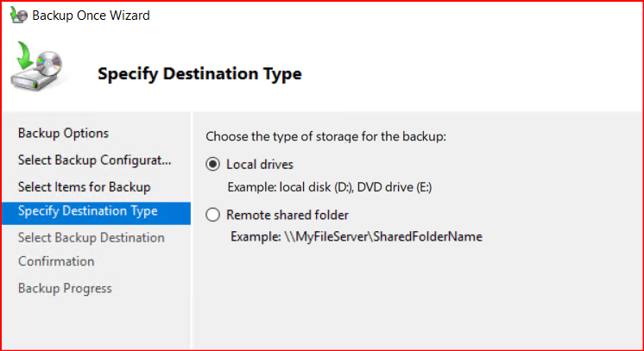Open the Select Backup Configuration step
Image resolution: width=644 pixels, height=351 pixels.
coord(95,160)
